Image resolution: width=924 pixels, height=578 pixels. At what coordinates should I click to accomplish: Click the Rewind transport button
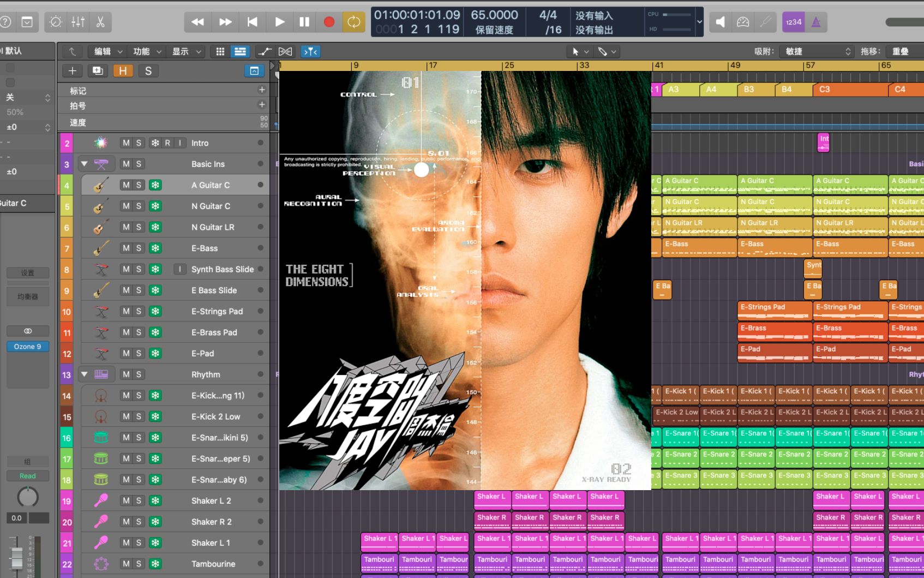[197, 22]
